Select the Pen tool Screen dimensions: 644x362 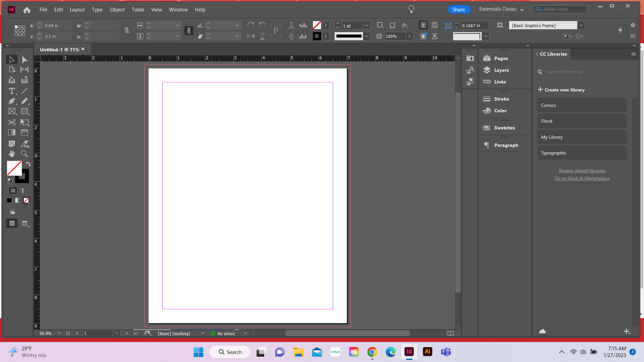[x=12, y=101]
